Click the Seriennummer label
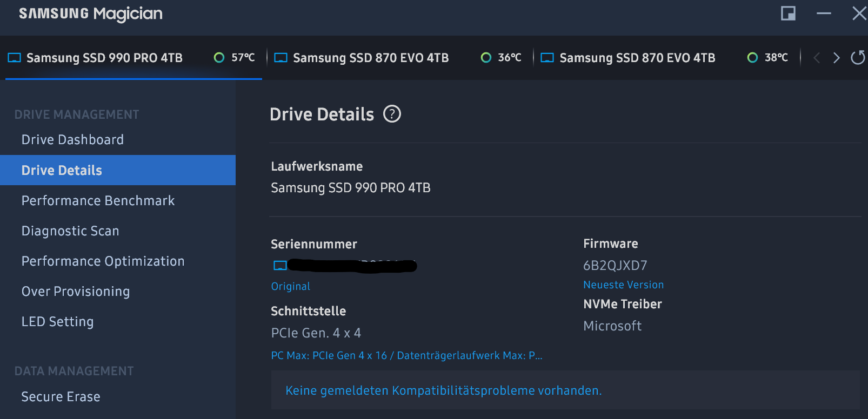The image size is (868, 419). (314, 244)
